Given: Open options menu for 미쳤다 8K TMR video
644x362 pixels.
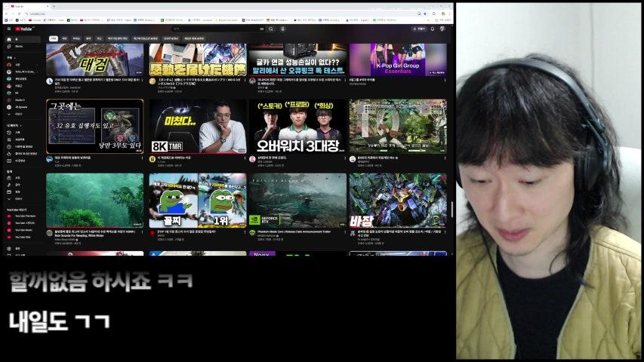Looking at the screenshot, I should click(245, 158).
